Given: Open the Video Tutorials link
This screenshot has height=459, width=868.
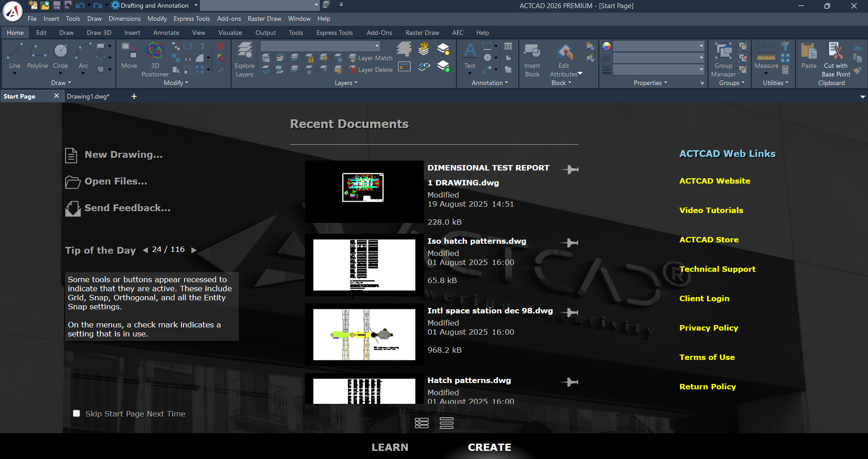Looking at the screenshot, I should 711,210.
